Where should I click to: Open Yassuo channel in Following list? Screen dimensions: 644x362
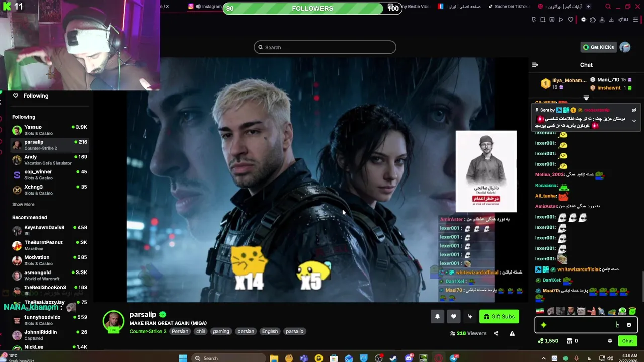(49, 130)
